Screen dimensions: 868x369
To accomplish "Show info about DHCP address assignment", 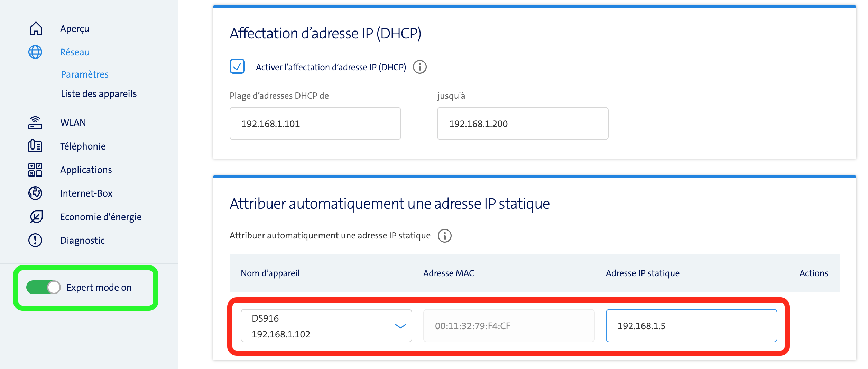I will pyautogui.click(x=420, y=67).
